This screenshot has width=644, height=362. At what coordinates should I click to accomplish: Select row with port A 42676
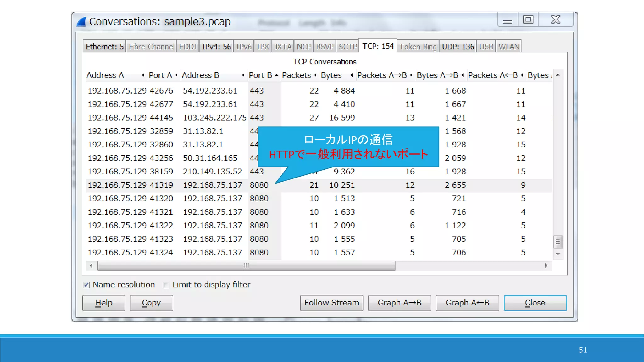pyautogui.click(x=319, y=91)
